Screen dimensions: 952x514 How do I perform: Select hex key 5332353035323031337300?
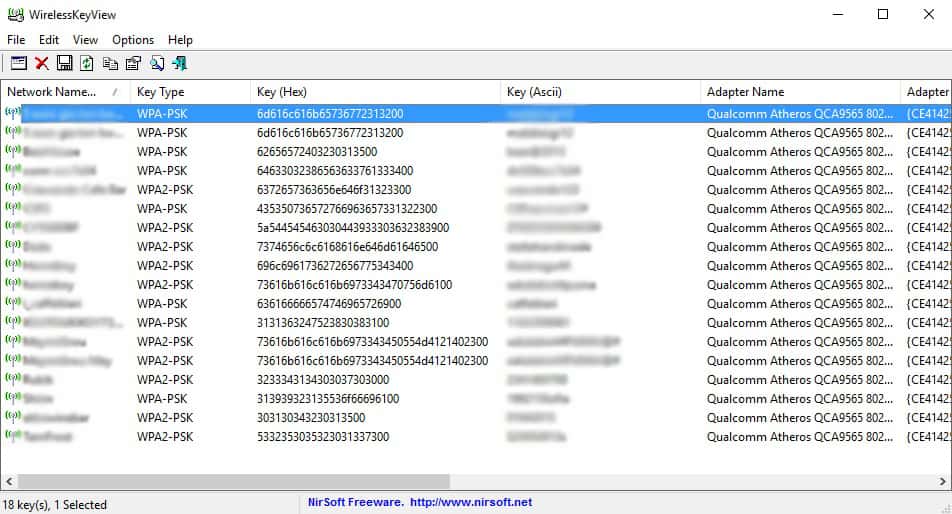(x=323, y=437)
